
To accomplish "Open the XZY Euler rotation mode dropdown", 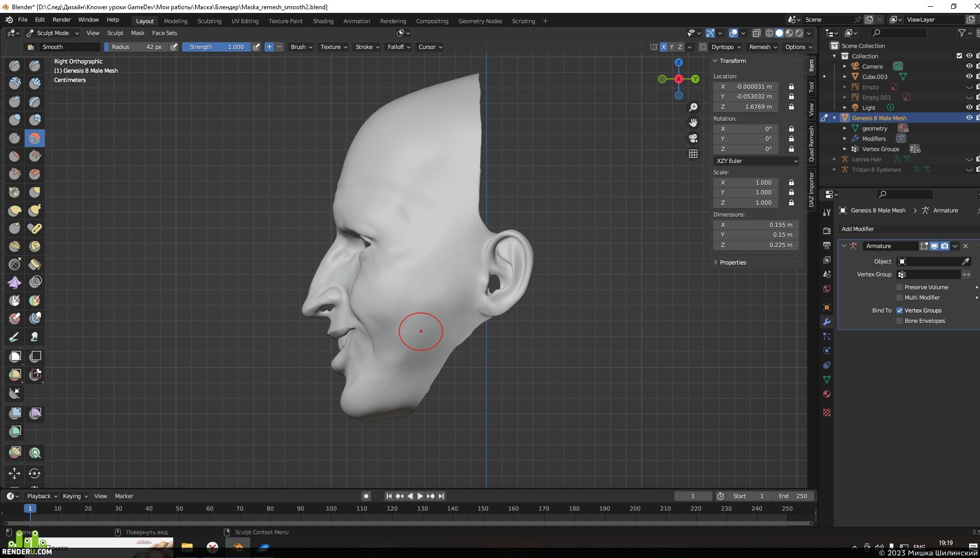I will point(756,161).
